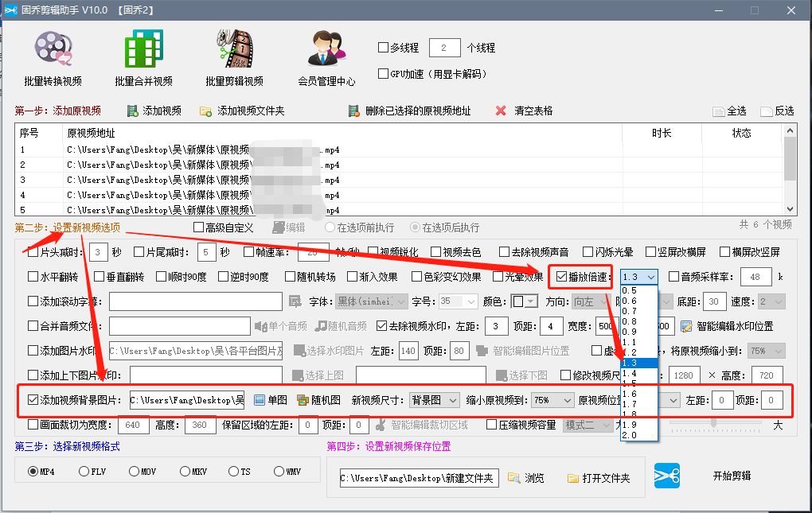Open 速度 2 dropdown

pyautogui.click(x=771, y=301)
